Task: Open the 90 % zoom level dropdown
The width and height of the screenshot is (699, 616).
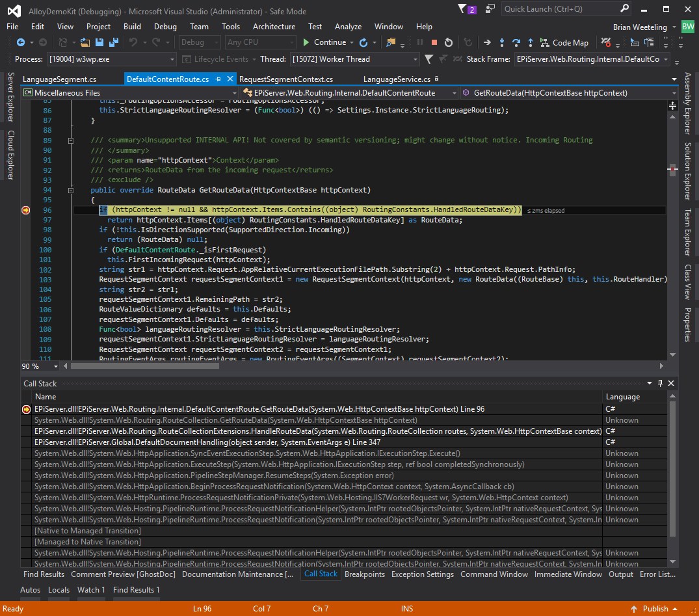Action: point(40,366)
